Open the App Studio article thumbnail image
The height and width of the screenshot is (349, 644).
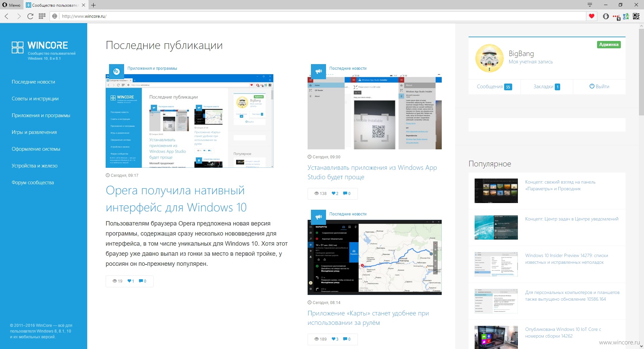point(375,112)
